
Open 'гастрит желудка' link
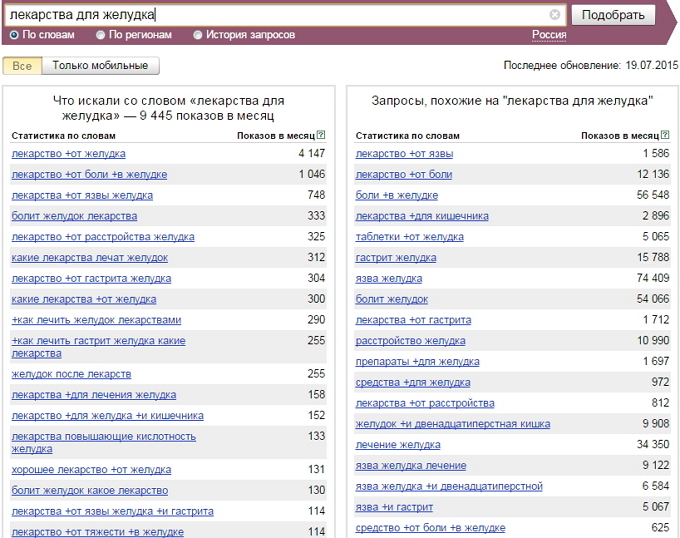point(396,258)
